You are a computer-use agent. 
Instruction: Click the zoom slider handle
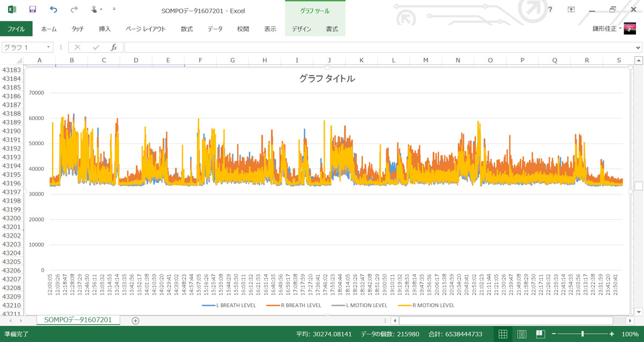(583, 334)
